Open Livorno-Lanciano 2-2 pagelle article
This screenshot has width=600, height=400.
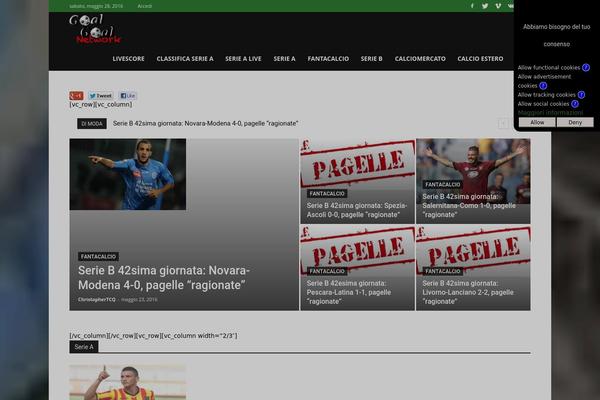point(468,292)
